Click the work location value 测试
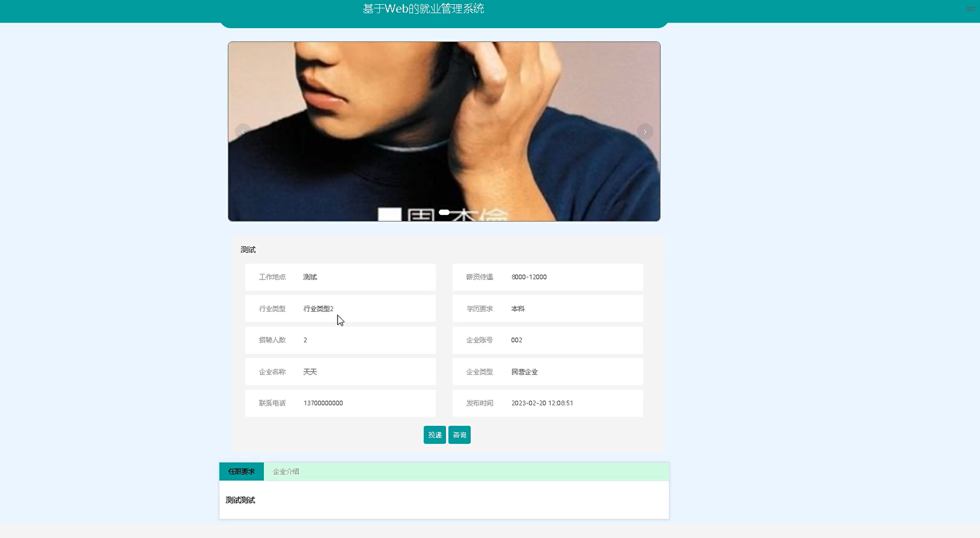980x538 pixels. 310,277
